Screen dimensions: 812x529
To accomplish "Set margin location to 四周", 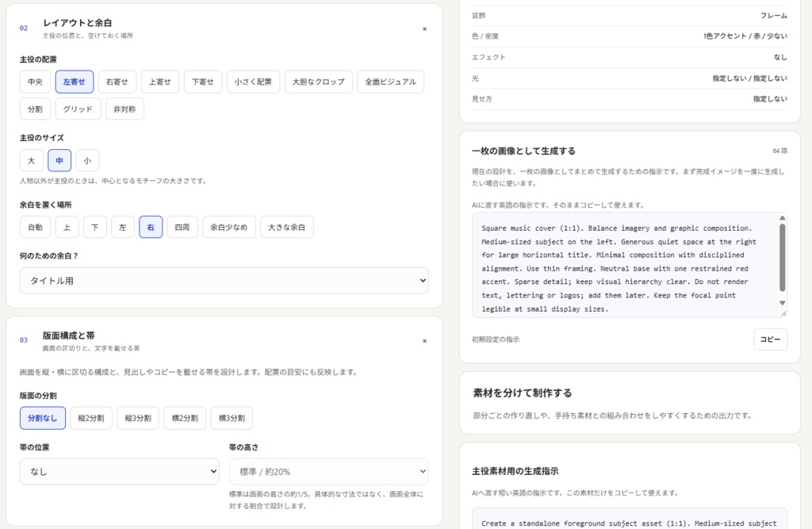I will click(x=182, y=228).
